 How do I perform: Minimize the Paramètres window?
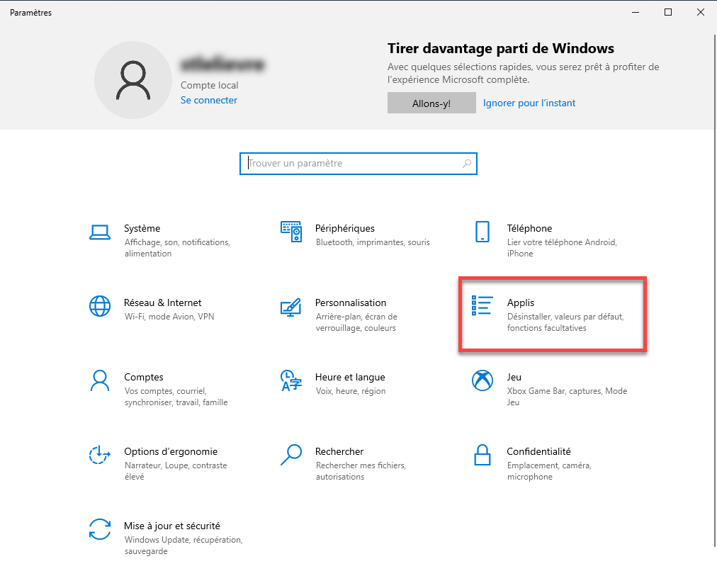tap(635, 12)
